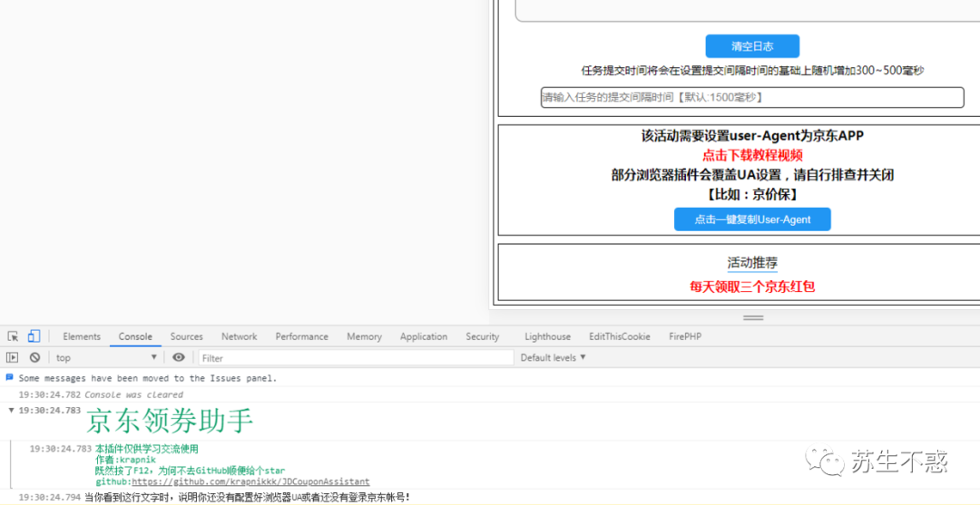Open the top context dropdown

tap(107, 358)
